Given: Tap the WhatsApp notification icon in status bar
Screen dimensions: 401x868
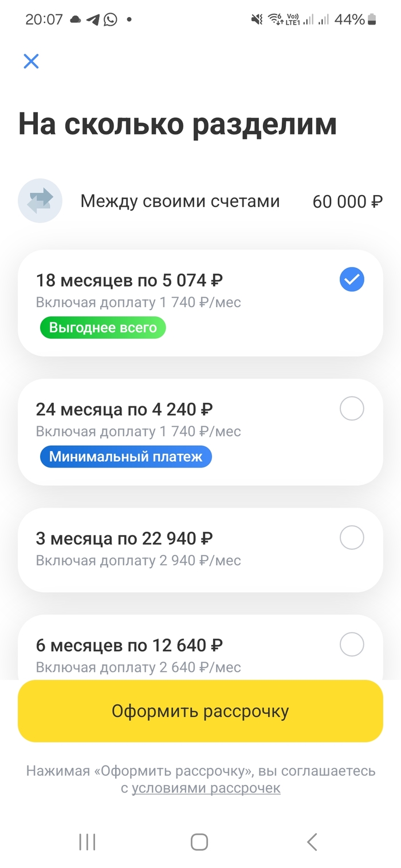Looking at the screenshot, I should tap(110, 19).
